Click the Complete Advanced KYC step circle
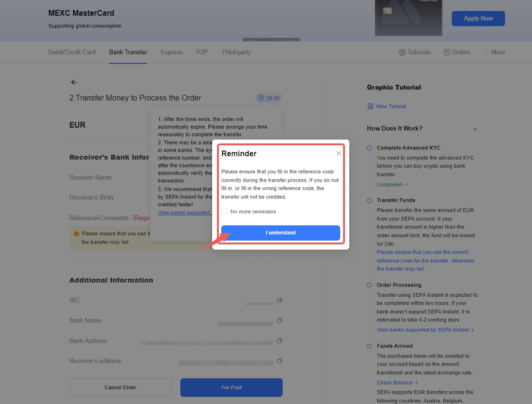Viewport: 532px width, 404px height. tap(369, 148)
